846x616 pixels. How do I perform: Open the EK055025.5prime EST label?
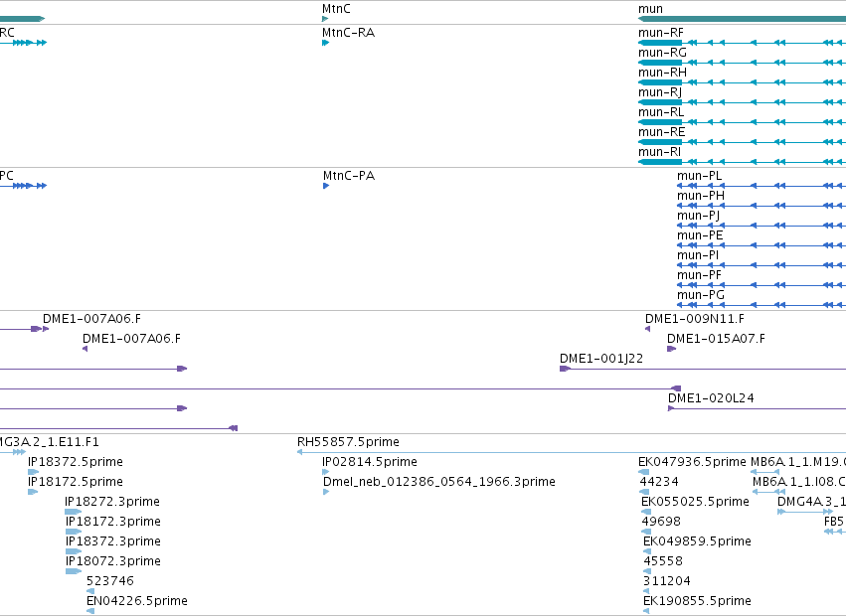tap(695, 502)
